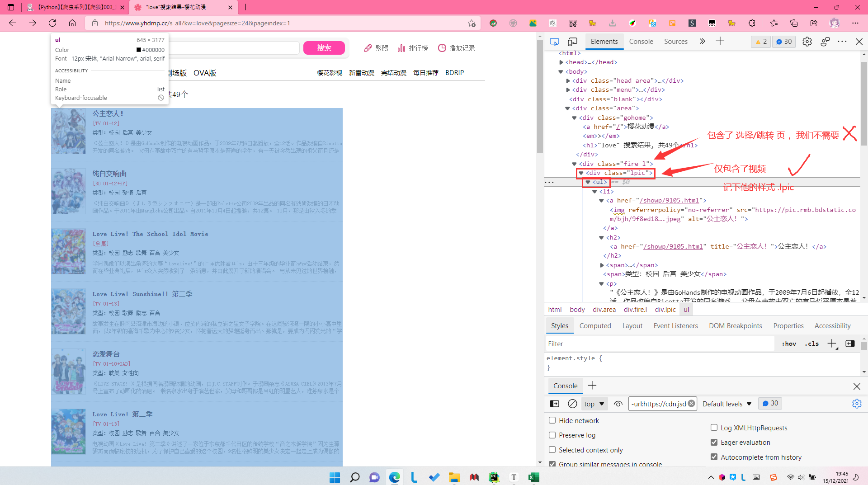Image resolution: width=868 pixels, height=485 pixels.
Task: Add new DevTools tab plus icon
Action: (x=720, y=41)
